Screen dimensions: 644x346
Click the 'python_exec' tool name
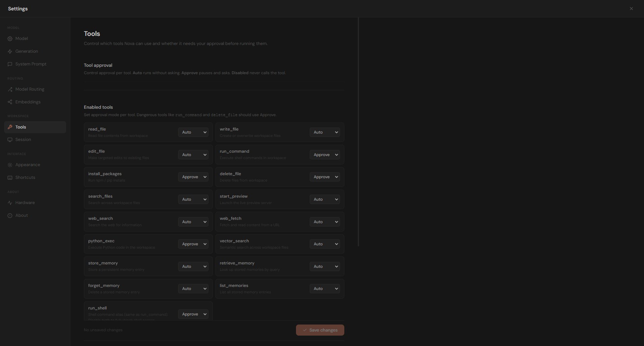click(101, 241)
